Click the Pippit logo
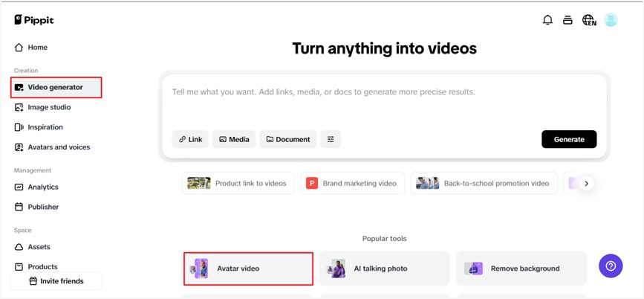The image size is (644, 299). tap(34, 20)
